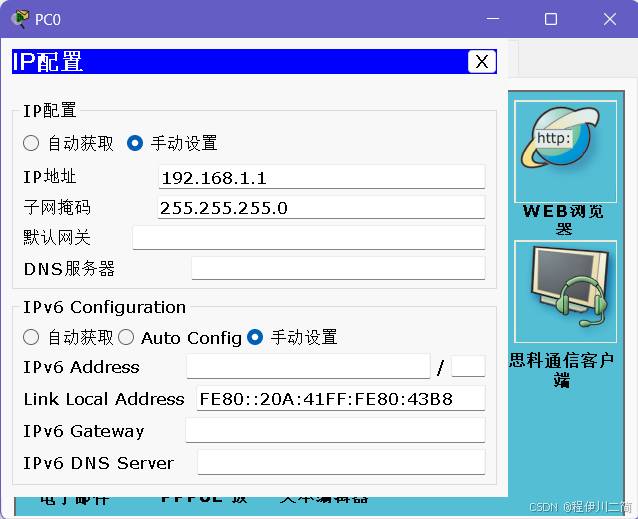Click the IP地址 field showing 192.168.1.1
The height and width of the screenshot is (519, 638).
tap(321, 178)
